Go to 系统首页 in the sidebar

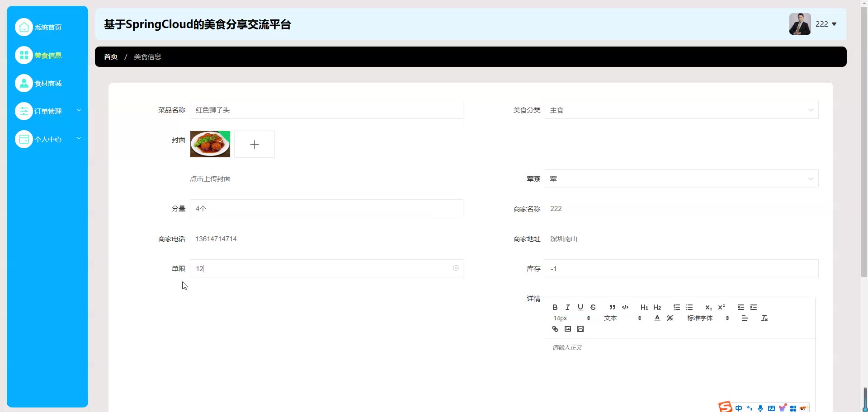pos(47,27)
